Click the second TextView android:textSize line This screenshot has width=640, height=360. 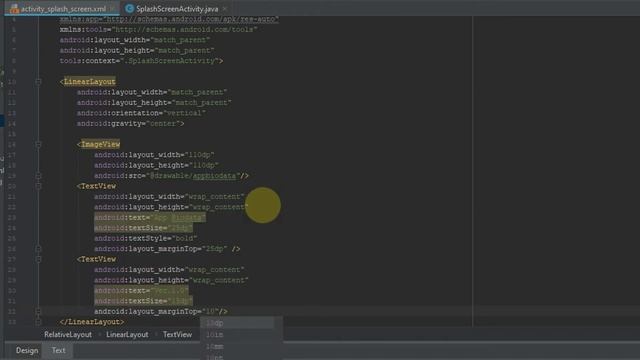143,301
